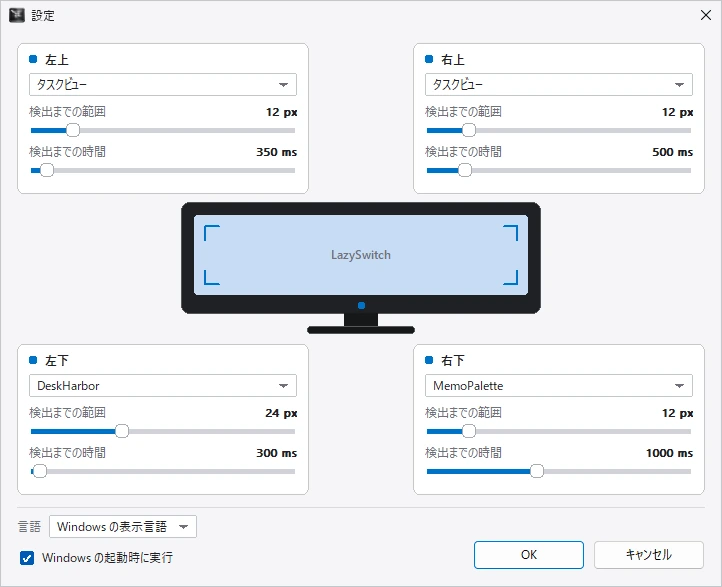Screen dimensions: 722x587
Task: Click the top-left corner bracket in monitor preview
Action: click(212, 233)
